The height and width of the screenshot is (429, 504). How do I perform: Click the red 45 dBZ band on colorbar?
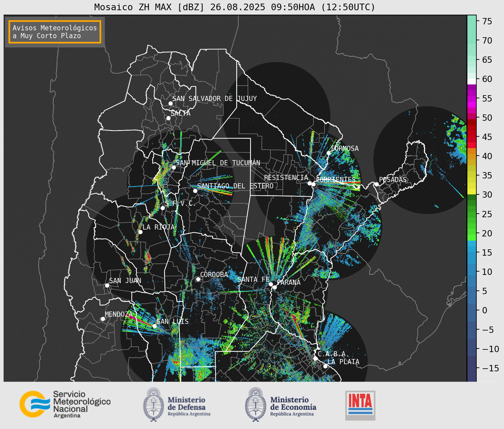tap(472, 137)
